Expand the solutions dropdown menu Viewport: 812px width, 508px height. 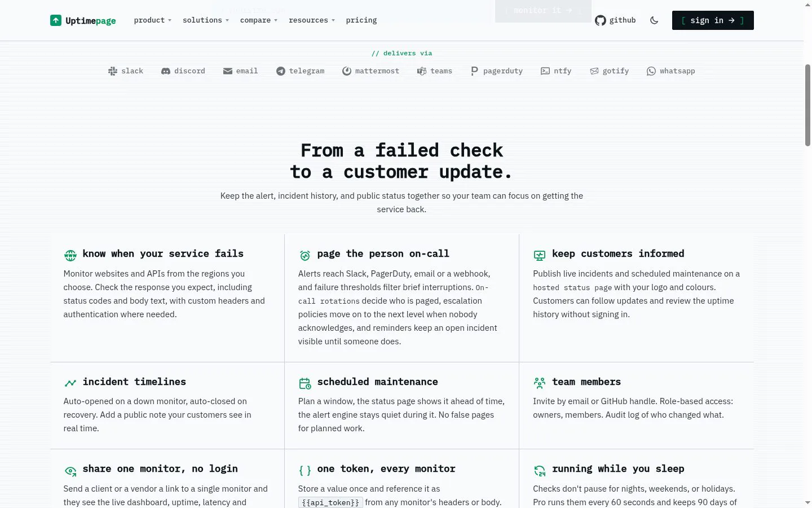pyautogui.click(x=206, y=20)
